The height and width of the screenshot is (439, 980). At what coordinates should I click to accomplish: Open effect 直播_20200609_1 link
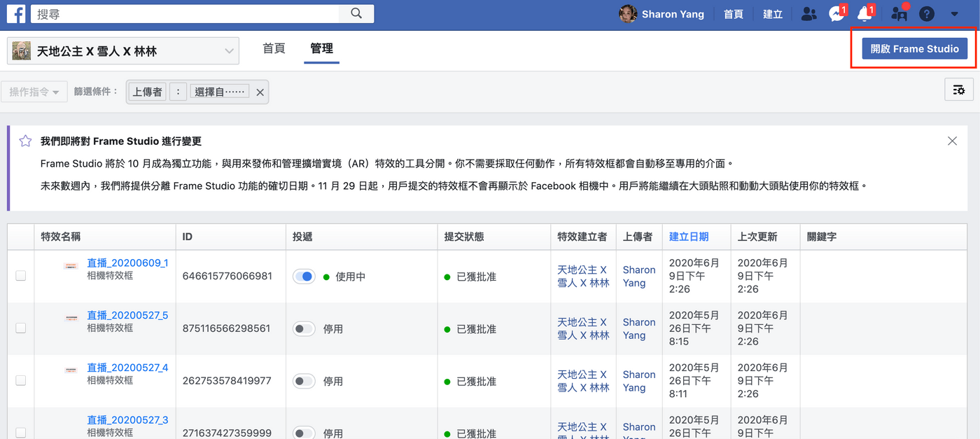point(127,263)
